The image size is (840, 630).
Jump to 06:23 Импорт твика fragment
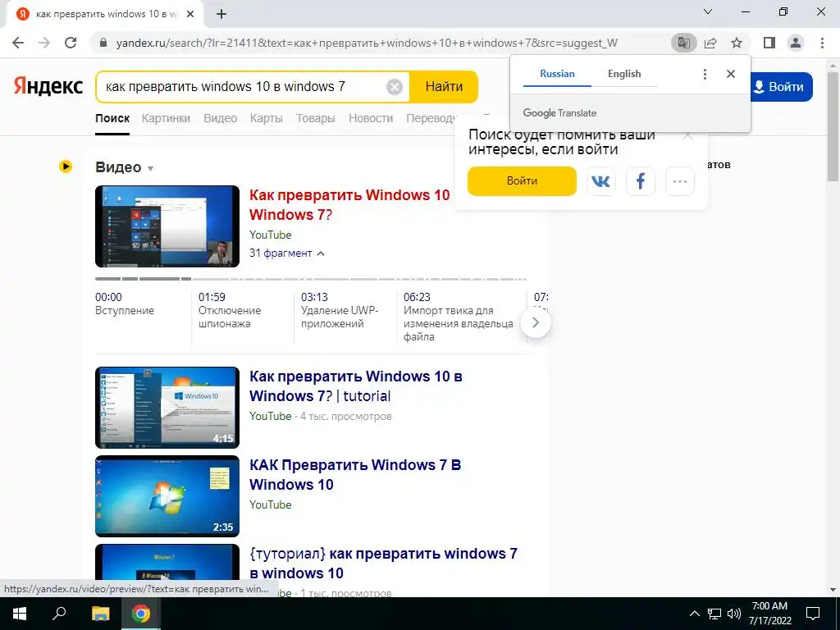[459, 317]
